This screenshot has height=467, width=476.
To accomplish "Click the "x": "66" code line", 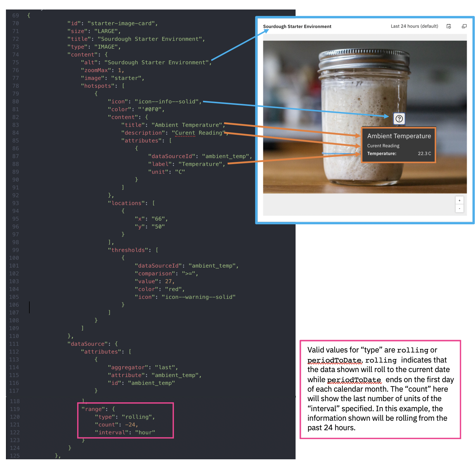I will 151,219.
